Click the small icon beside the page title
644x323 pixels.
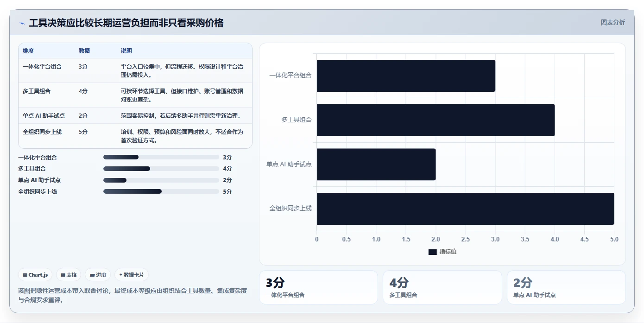pyautogui.click(x=22, y=23)
